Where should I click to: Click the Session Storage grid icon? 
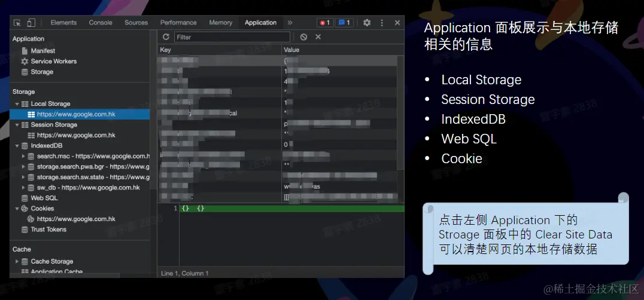click(25, 124)
